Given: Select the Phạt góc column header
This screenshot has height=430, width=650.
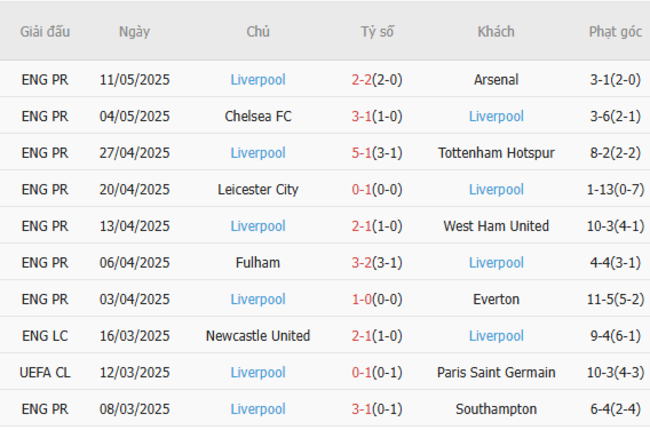Looking at the screenshot, I should 615,32.
